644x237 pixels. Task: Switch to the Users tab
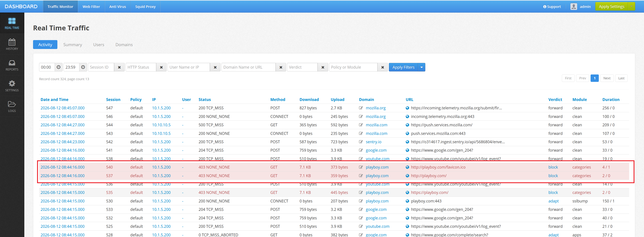[x=98, y=44]
